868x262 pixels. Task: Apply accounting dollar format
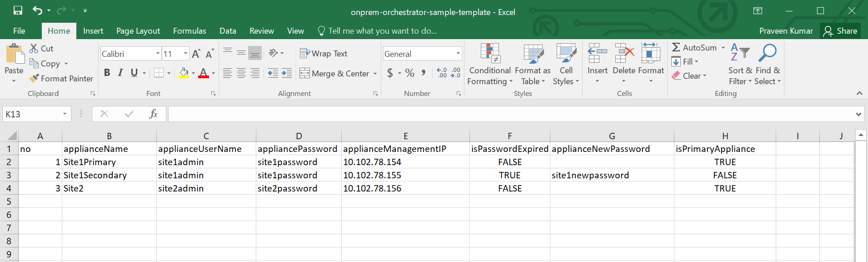390,73
